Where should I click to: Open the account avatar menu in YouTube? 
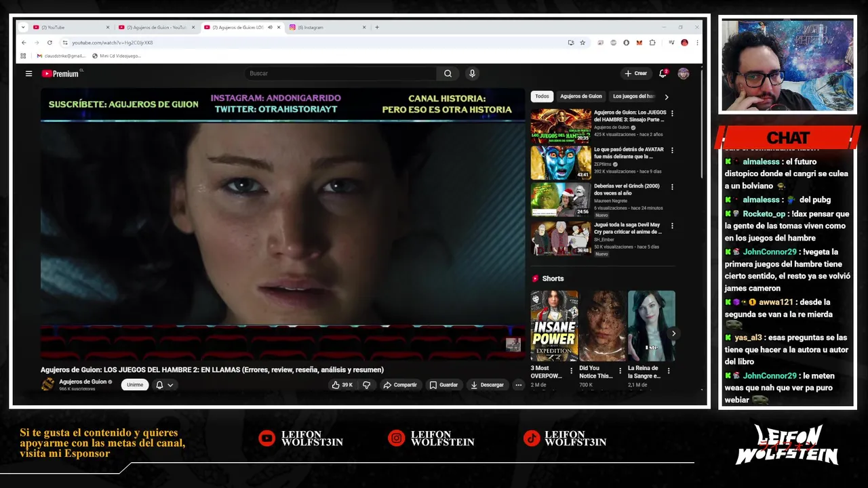(x=683, y=73)
